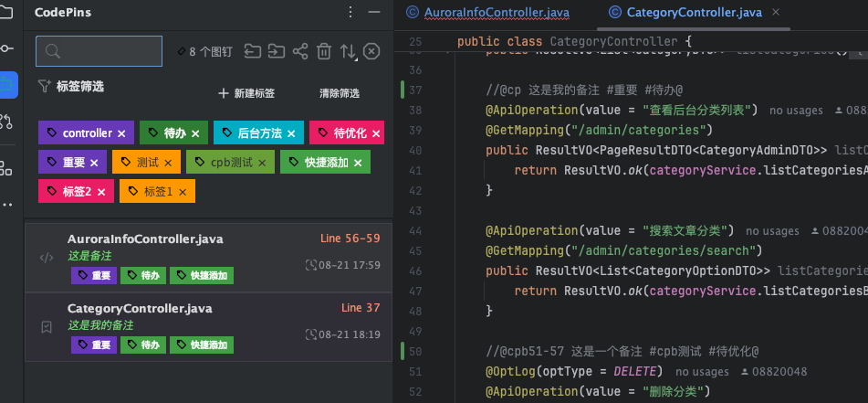Click the no usages hint on line 38

coord(796,111)
